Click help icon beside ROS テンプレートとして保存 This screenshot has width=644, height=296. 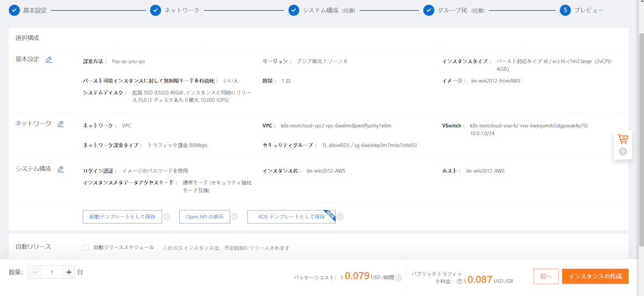pyautogui.click(x=340, y=217)
